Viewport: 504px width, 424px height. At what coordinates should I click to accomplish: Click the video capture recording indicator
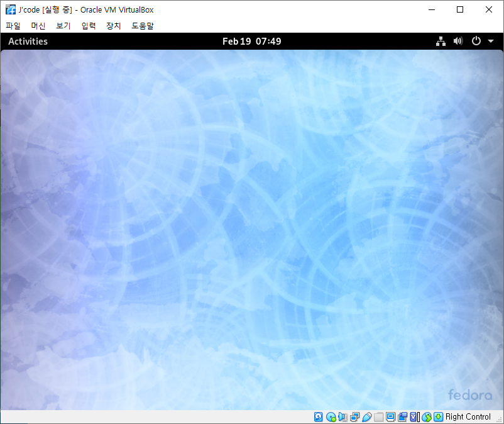pyautogui.click(x=402, y=417)
